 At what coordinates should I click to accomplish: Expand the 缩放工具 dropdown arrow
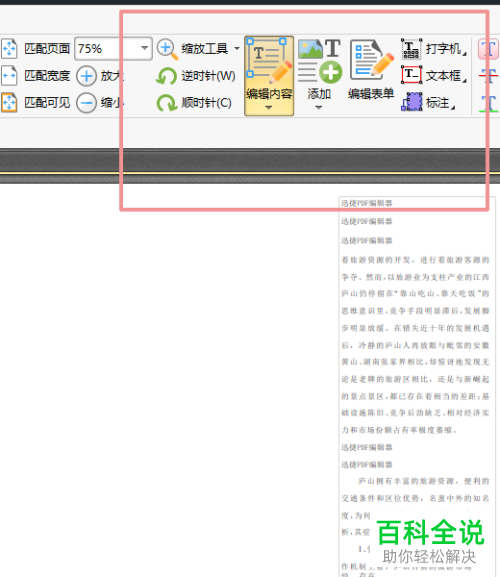tap(237, 49)
